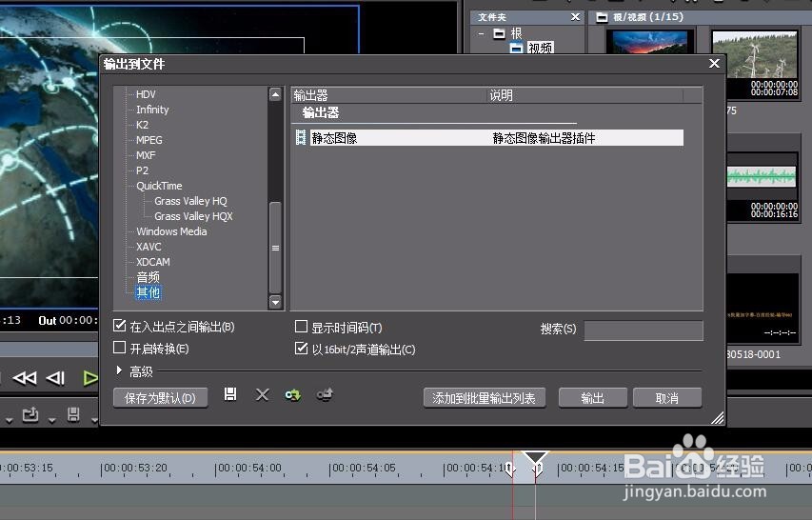This screenshot has height=520, width=812.
Task: Enable 开启转换 checkbox
Action: (x=120, y=347)
